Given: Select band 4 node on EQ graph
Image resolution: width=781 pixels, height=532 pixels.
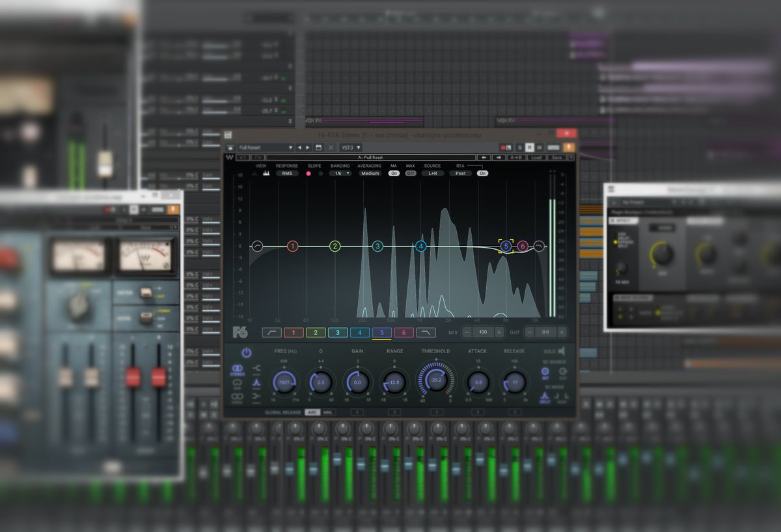Looking at the screenshot, I should point(421,246).
